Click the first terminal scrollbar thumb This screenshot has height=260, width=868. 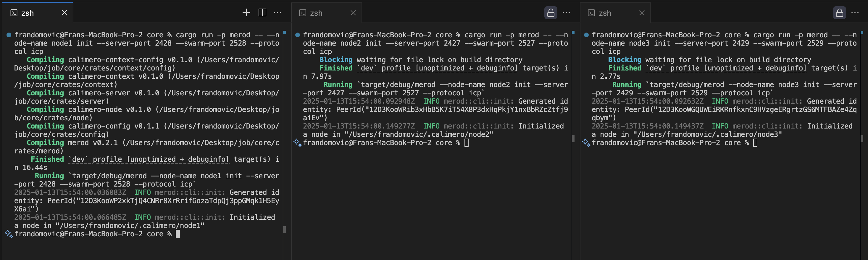click(284, 230)
